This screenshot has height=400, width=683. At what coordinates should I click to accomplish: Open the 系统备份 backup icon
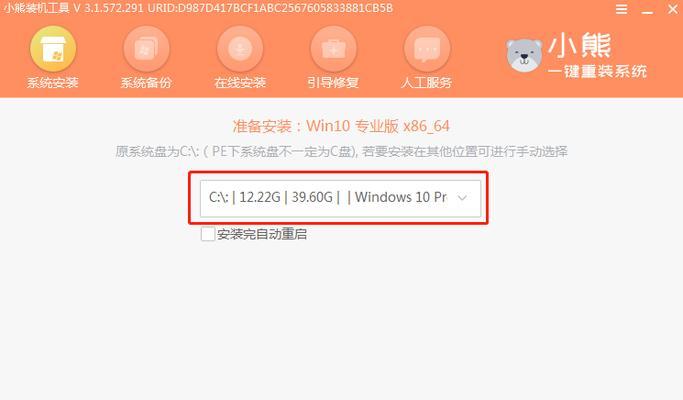[146, 48]
